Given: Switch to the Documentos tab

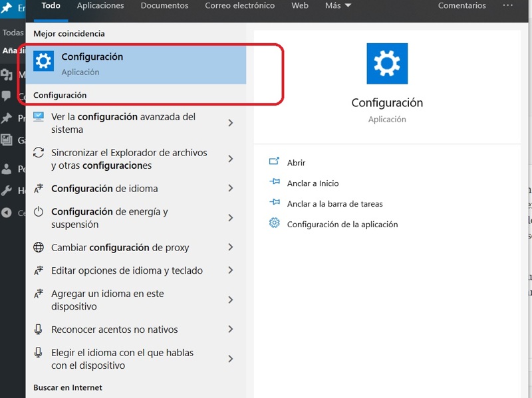Looking at the screenshot, I should point(164,6).
